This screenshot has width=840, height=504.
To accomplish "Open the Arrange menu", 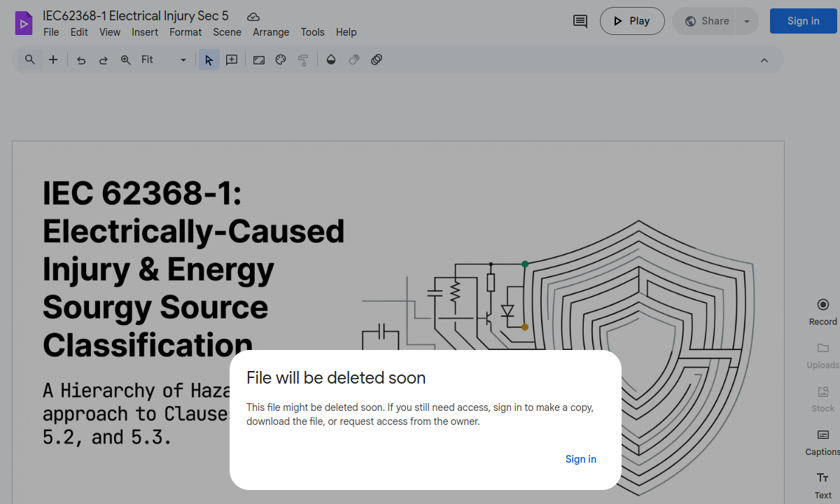I will pyautogui.click(x=271, y=32).
